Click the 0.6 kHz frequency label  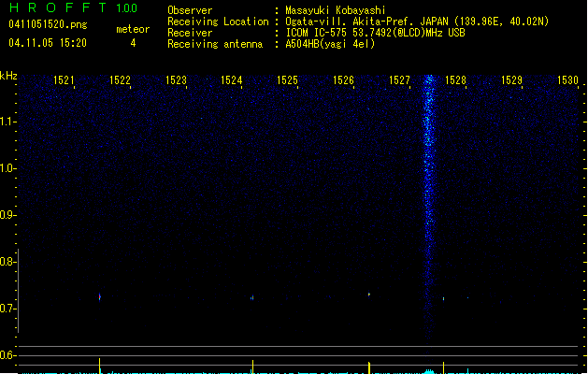(x=8, y=355)
